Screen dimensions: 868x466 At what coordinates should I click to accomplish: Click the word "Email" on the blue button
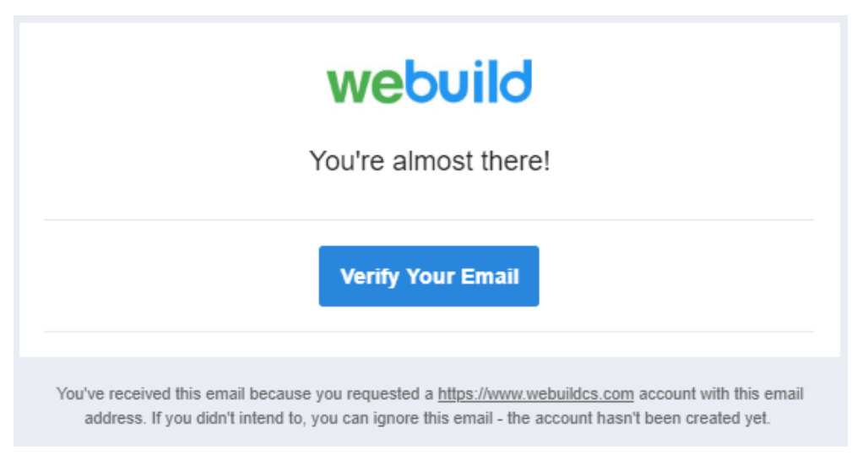490,276
